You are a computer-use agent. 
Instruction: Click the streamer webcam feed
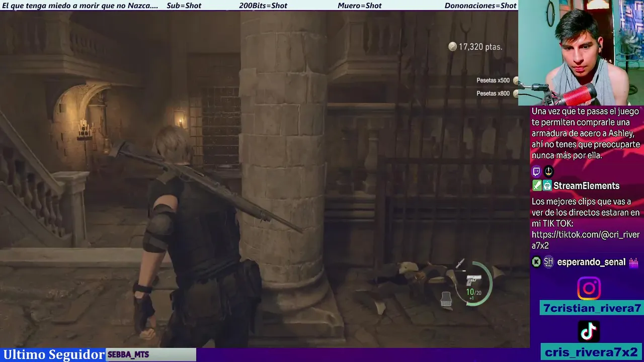click(581, 52)
